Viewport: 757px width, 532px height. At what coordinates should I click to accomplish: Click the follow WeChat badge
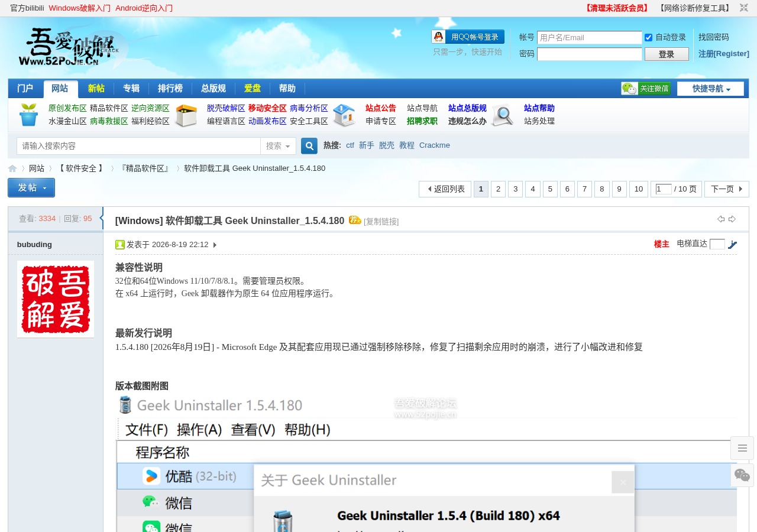coord(646,89)
